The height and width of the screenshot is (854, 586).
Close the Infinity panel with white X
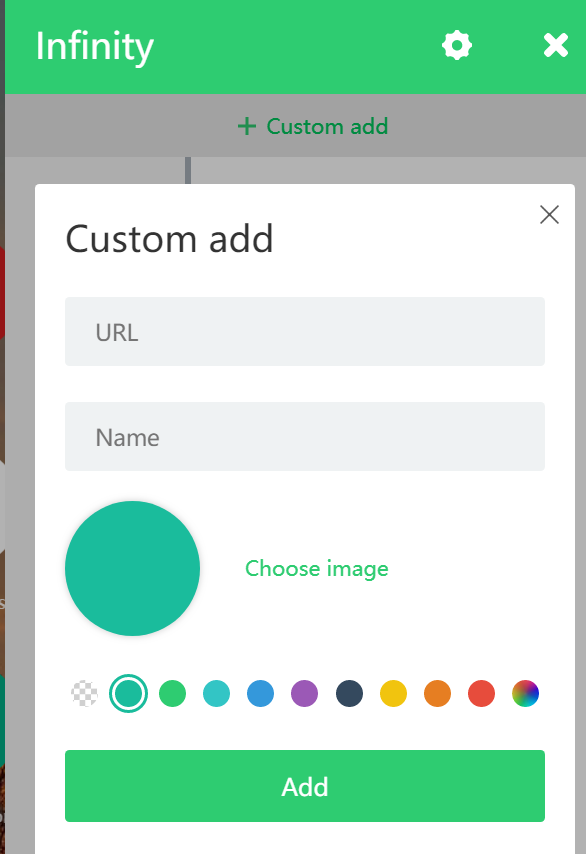[x=556, y=45]
